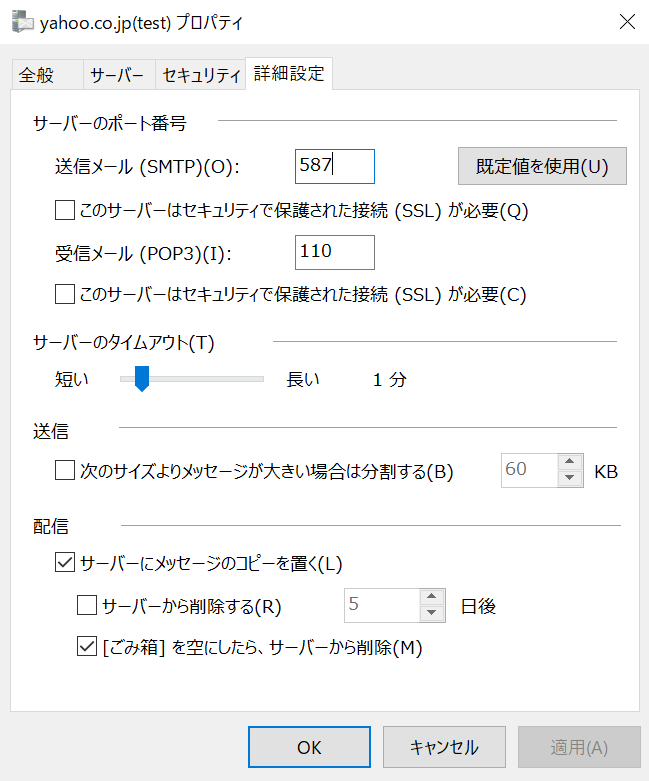Increase days count with up arrow
The width and height of the screenshot is (649, 781).
(x=432, y=597)
